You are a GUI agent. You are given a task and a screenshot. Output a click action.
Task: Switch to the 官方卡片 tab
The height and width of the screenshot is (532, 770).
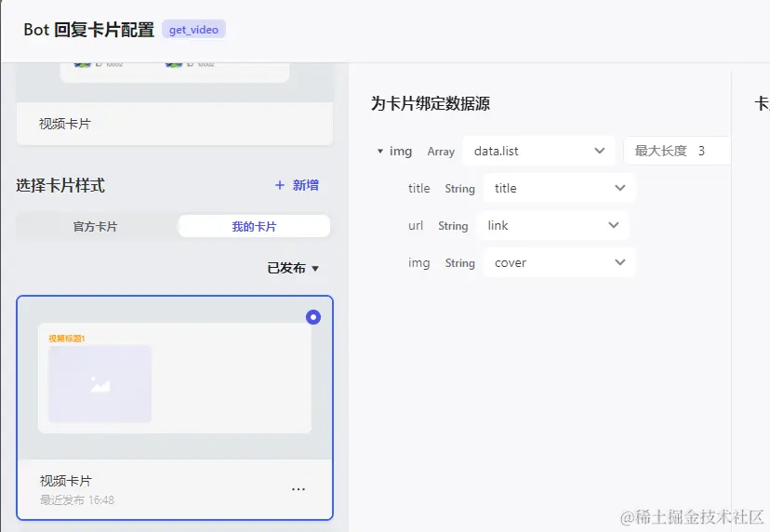click(x=95, y=226)
